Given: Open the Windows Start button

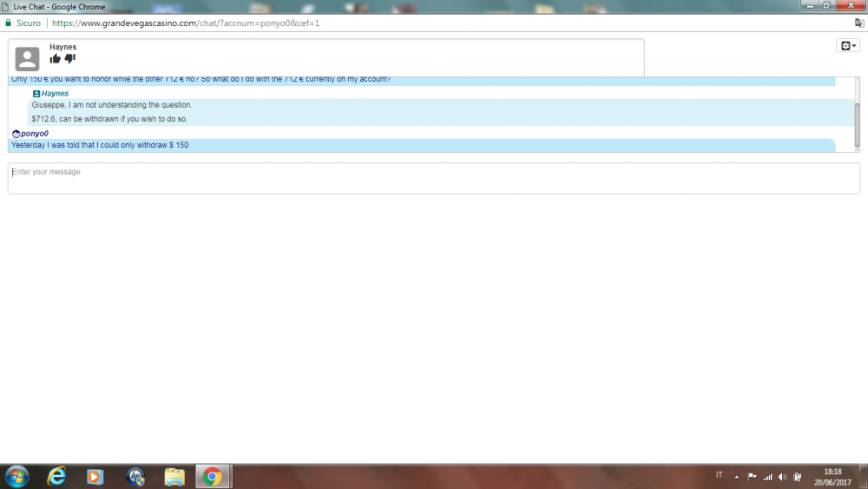Looking at the screenshot, I should [17, 476].
